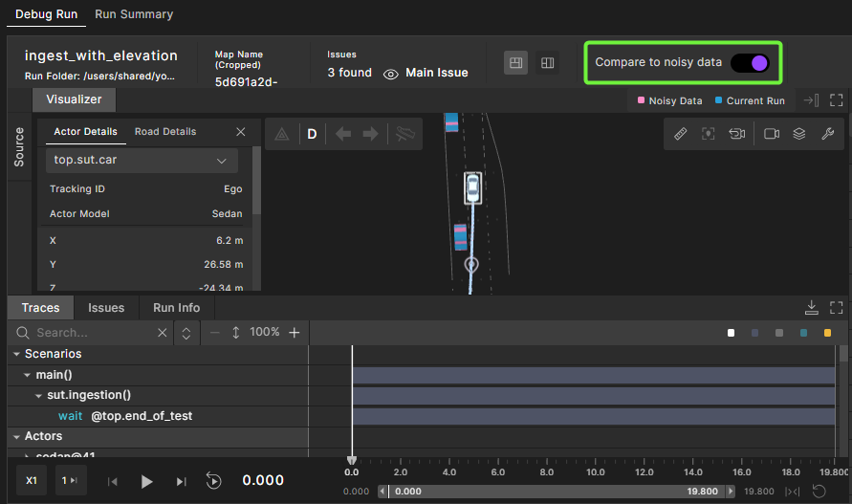
Task: Click the orange trace color swatch
Action: [x=827, y=333]
